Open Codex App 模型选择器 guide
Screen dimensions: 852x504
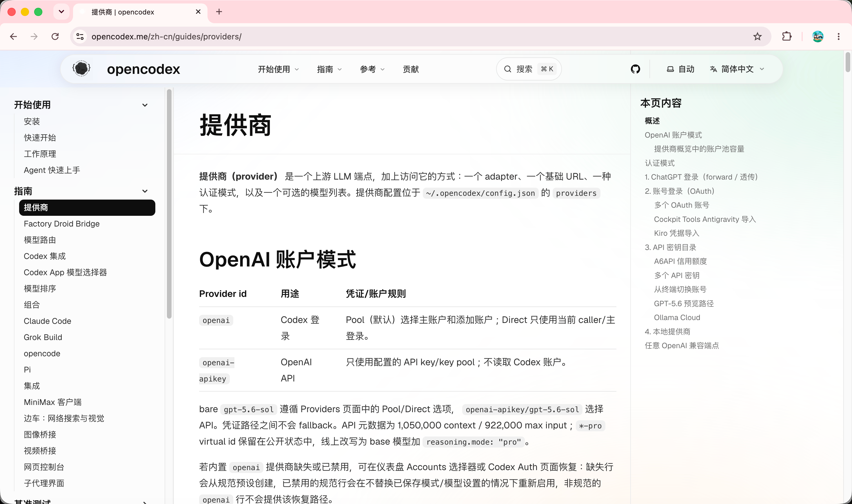(65, 272)
